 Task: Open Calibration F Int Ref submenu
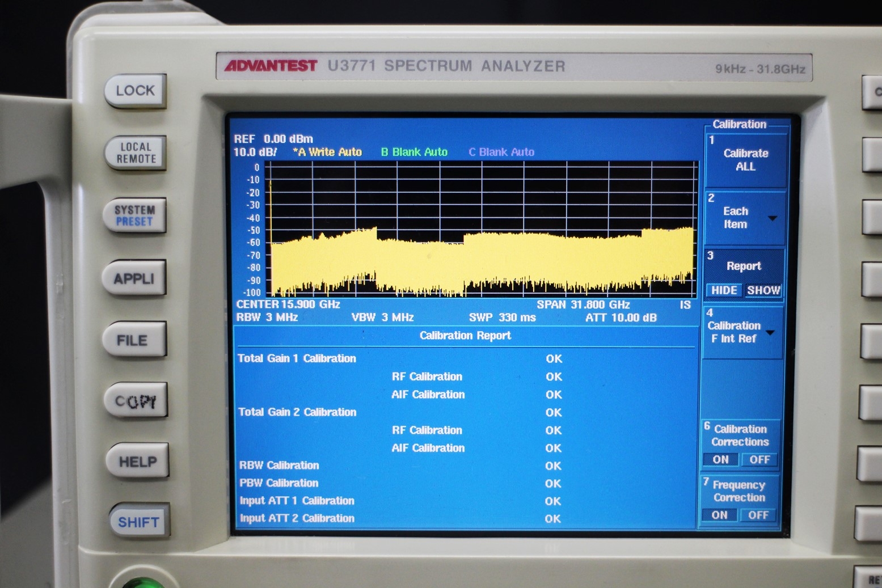point(743,332)
